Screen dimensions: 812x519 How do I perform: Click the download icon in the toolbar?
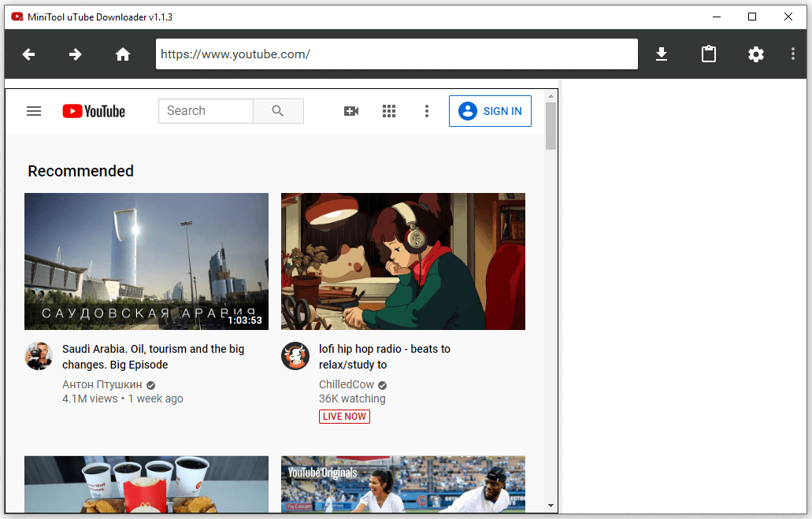(662, 54)
